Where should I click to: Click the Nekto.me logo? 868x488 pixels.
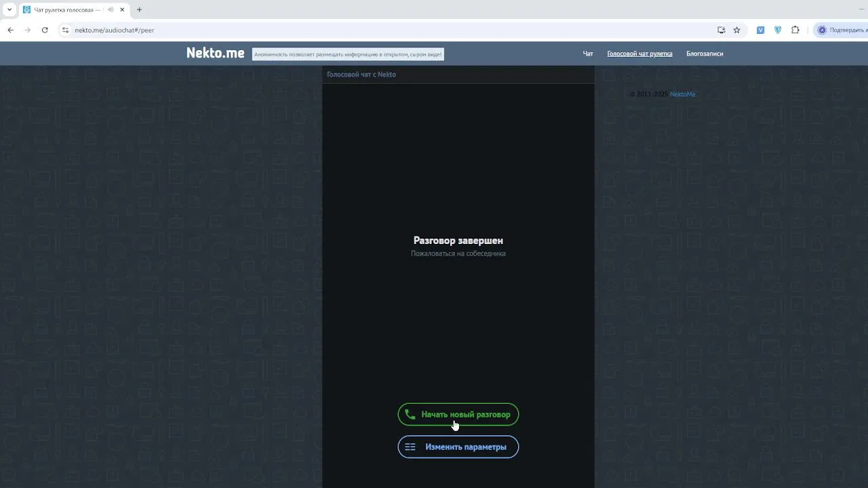point(216,53)
